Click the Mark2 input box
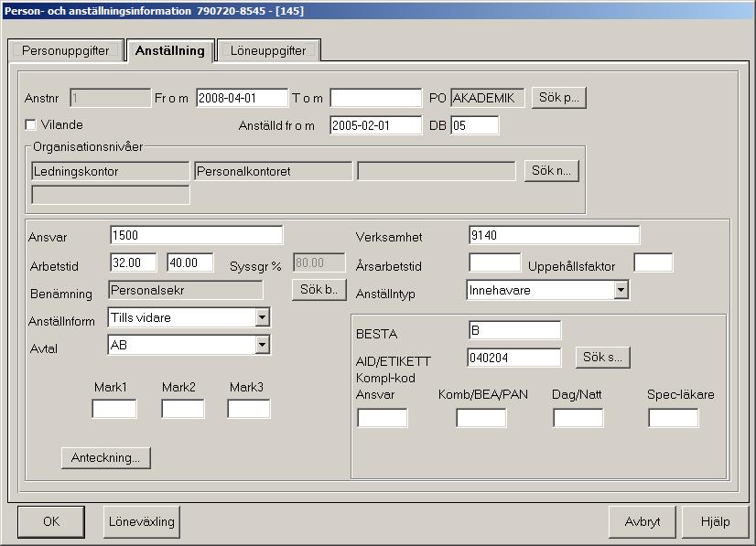This screenshot has height=546, width=756. pyautogui.click(x=183, y=409)
